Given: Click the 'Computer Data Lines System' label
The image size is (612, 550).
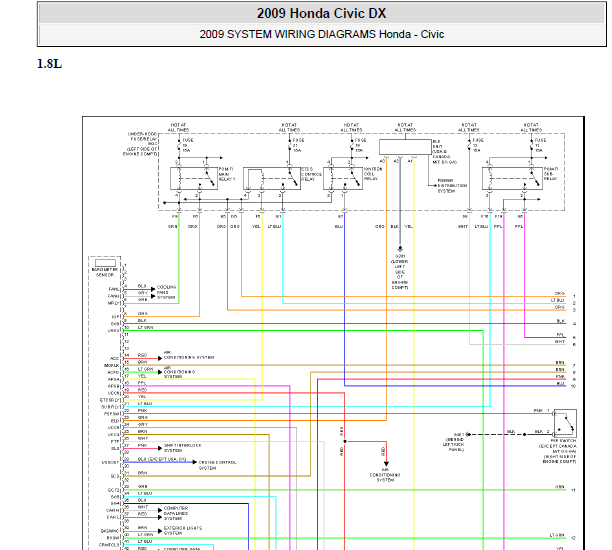Looking at the screenshot, I should (176, 513).
